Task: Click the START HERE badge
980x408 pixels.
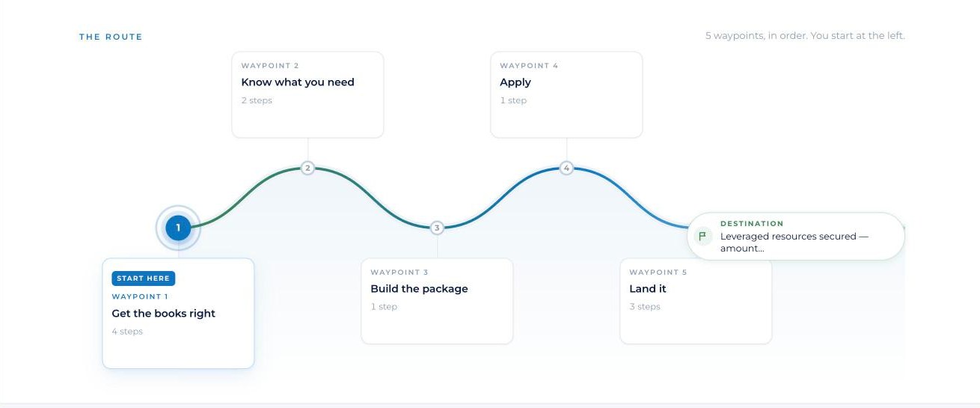Action: [144, 278]
